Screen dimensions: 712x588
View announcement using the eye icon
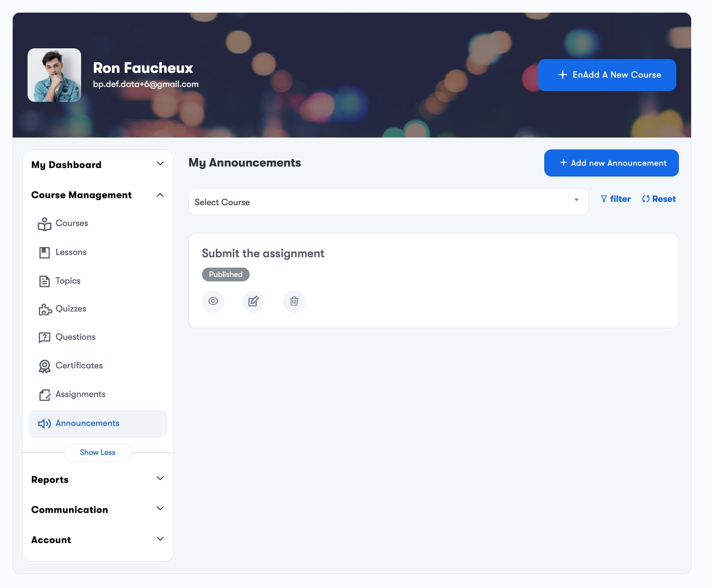[x=213, y=301]
